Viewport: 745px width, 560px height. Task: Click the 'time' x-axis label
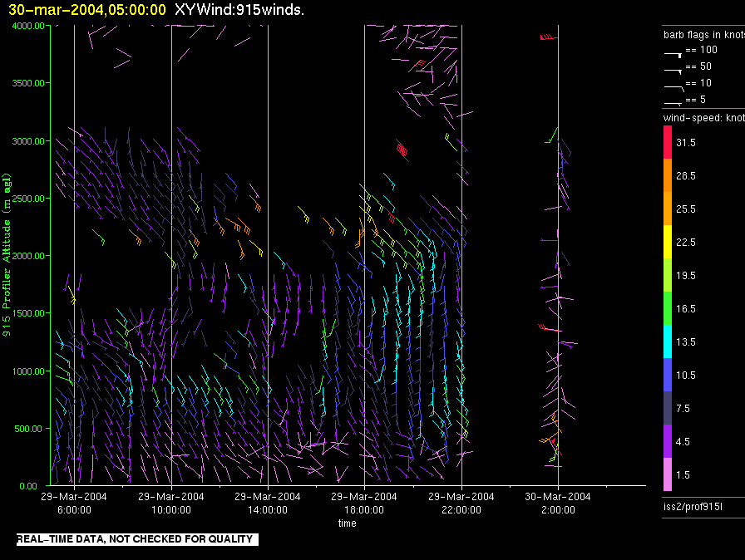click(348, 523)
